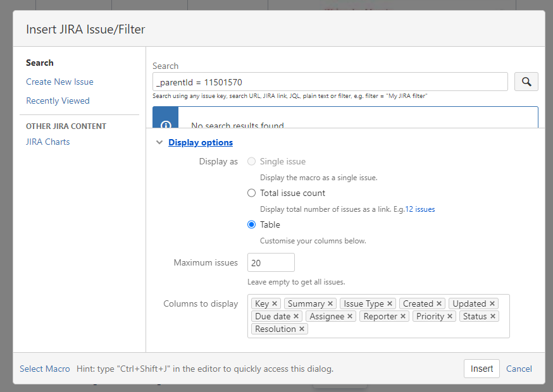Image resolution: width=553 pixels, height=392 pixels.
Task: Remove the Reporter column tag
Action: pos(403,316)
